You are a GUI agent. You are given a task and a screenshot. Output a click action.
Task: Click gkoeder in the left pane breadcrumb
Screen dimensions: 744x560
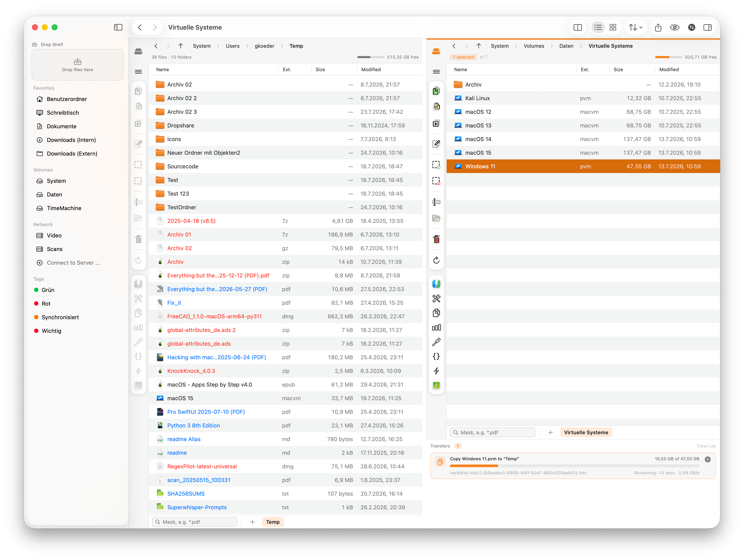(264, 46)
